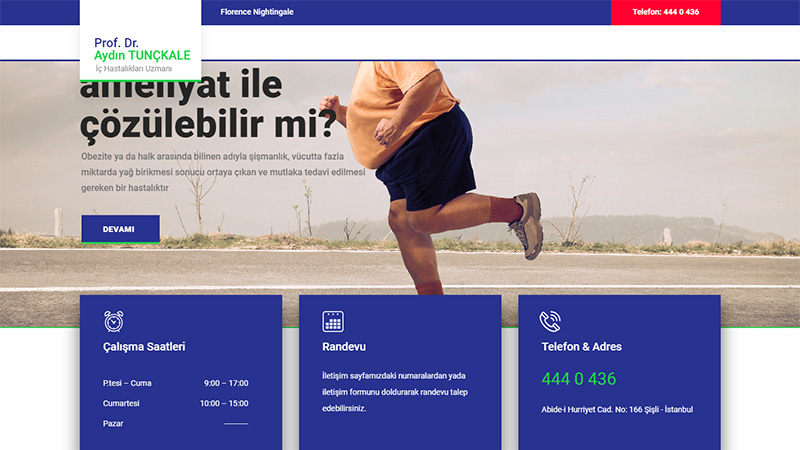This screenshot has height=450, width=800.
Task: Select Florence Nightingale in the top bar
Action: 257,12
